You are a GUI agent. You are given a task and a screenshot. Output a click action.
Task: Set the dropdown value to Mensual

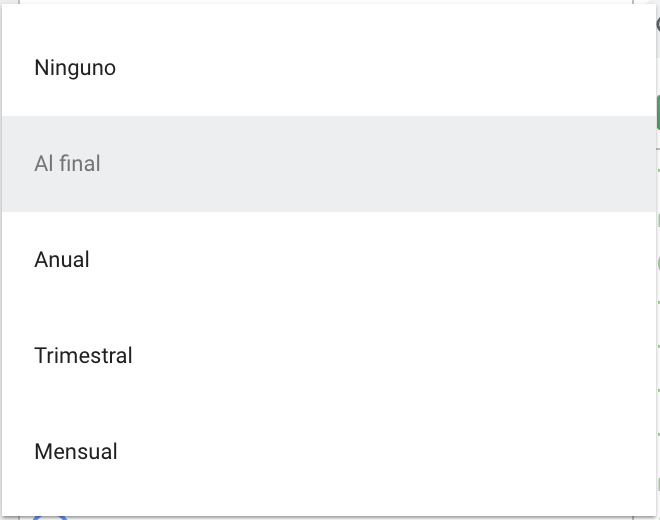coord(76,452)
